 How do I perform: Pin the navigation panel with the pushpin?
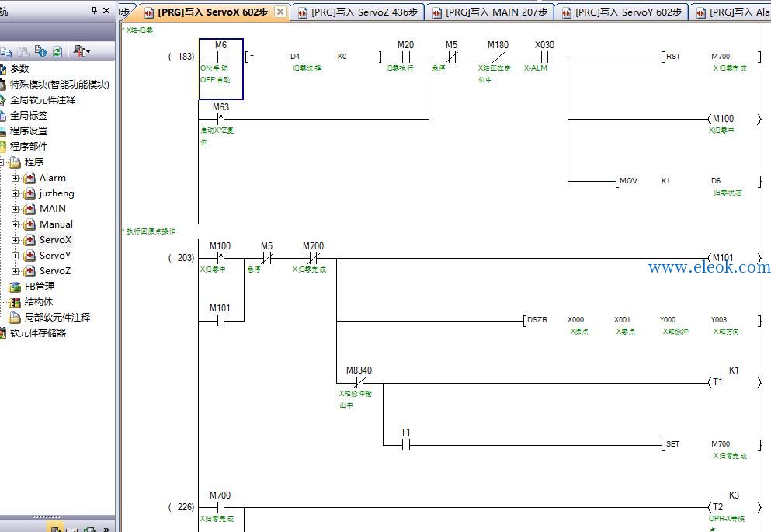coord(95,10)
